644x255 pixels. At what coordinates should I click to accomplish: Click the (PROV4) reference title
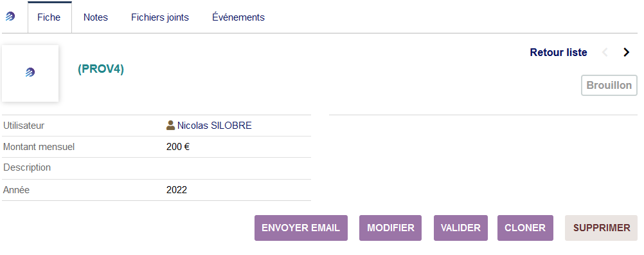(101, 69)
